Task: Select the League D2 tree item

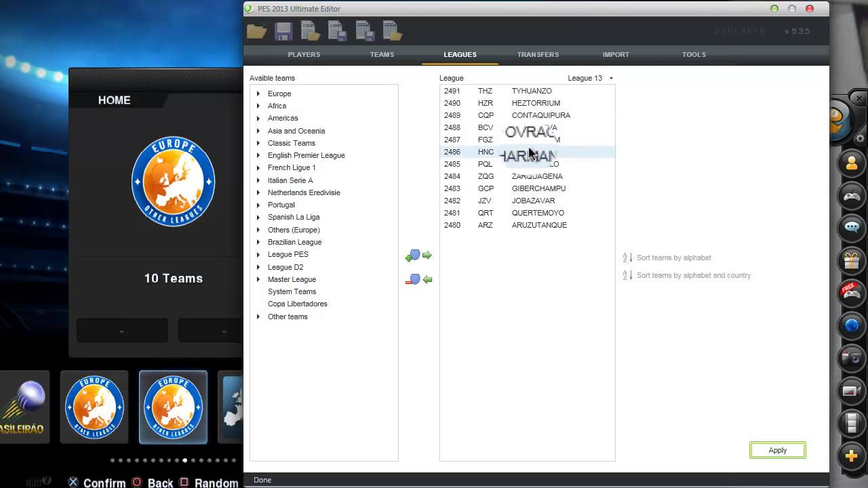Action: coord(285,267)
